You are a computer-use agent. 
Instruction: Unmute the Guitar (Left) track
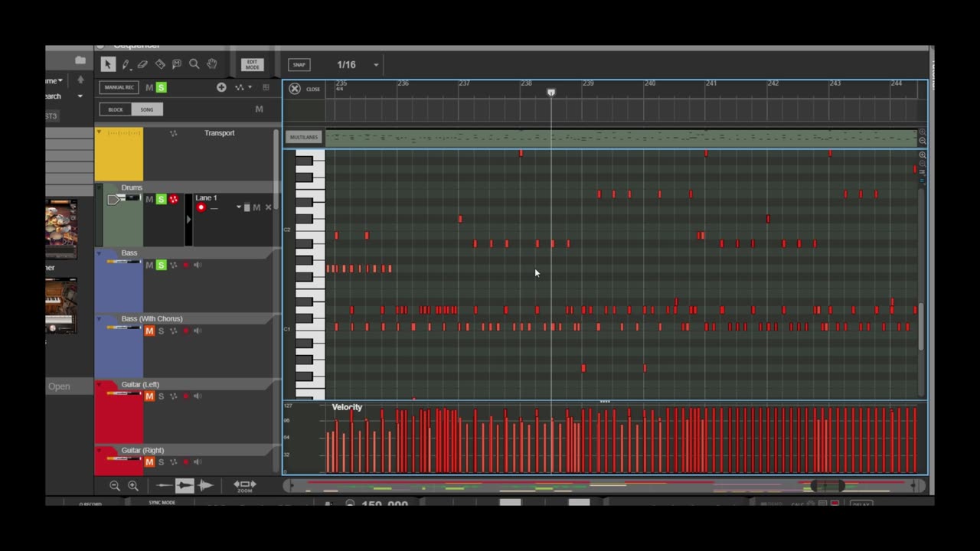tap(149, 396)
